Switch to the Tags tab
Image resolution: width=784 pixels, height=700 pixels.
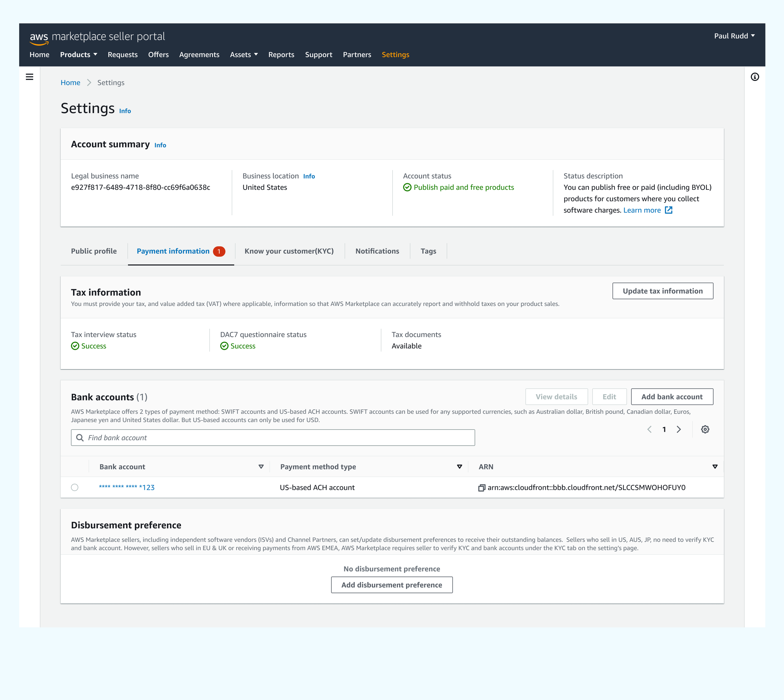click(x=428, y=251)
